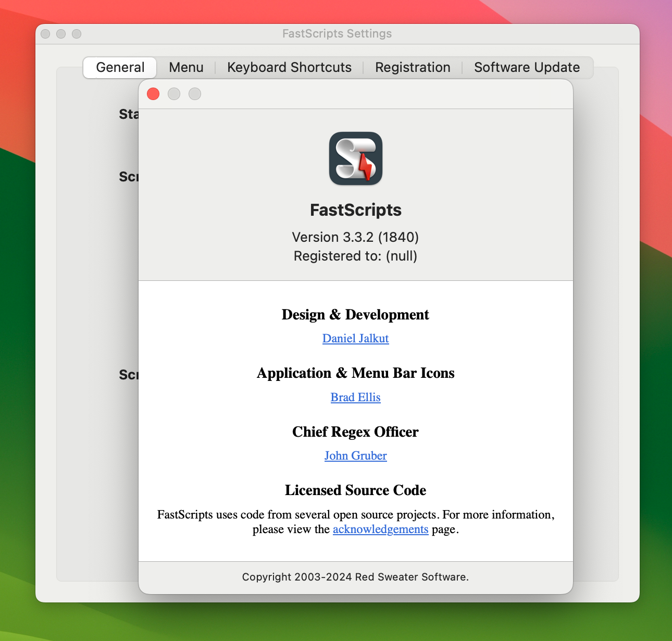Zoom the About FastScripts window
The image size is (672, 641).
pos(194,94)
